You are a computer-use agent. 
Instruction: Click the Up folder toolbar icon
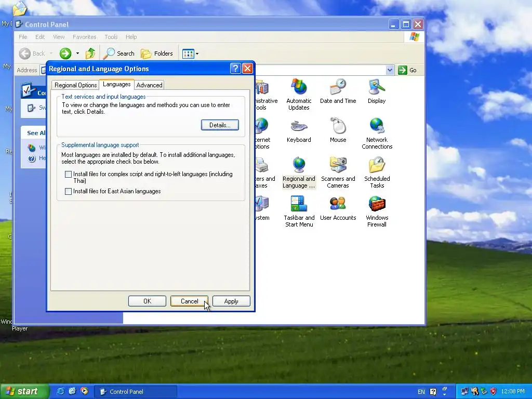tap(90, 54)
